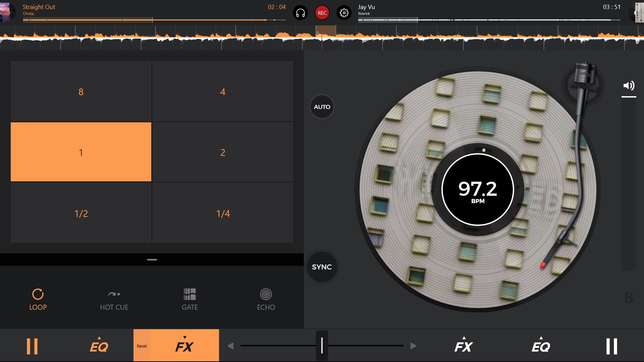Open the settings gear menu

click(344, 13)
